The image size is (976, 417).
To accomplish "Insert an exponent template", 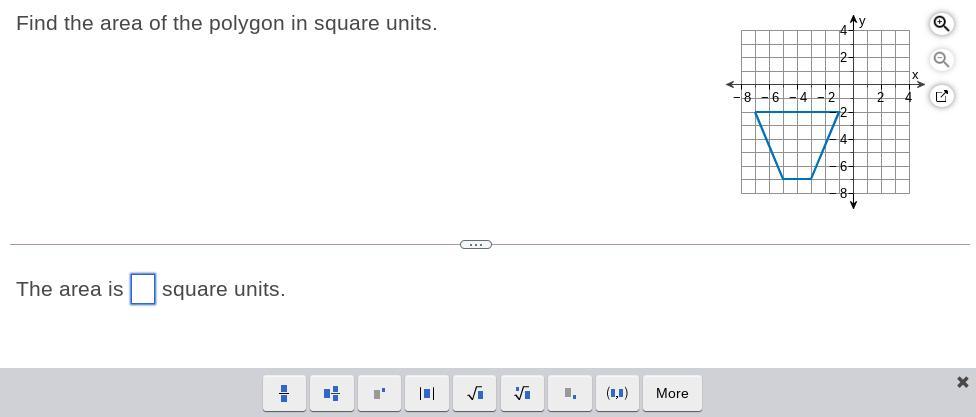I will point(379,393).
